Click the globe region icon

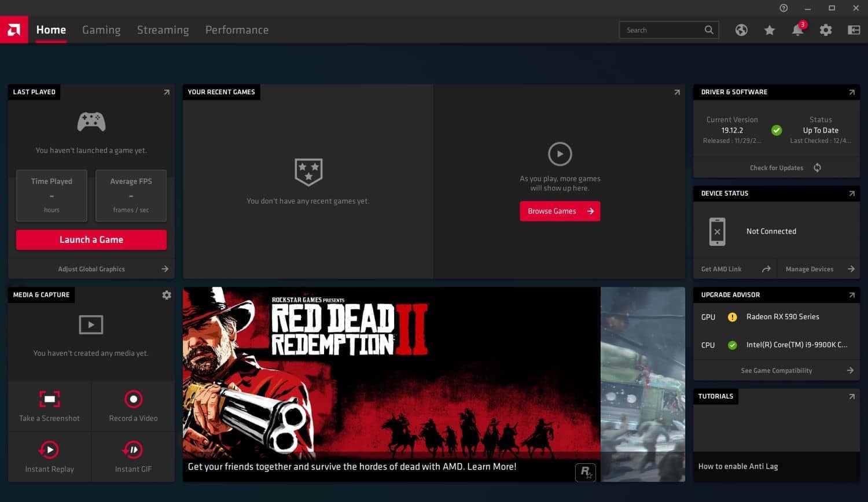741,29
